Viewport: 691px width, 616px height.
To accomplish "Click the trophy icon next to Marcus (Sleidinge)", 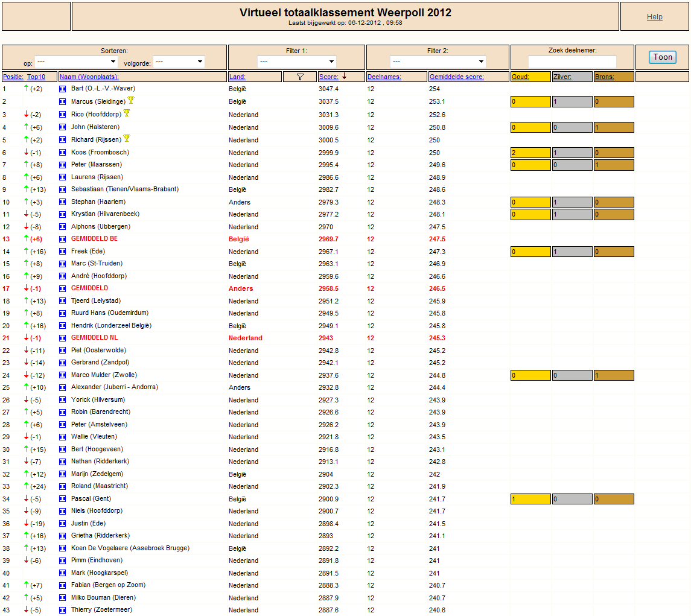I will pyautogui.click(x=131, y=101).
